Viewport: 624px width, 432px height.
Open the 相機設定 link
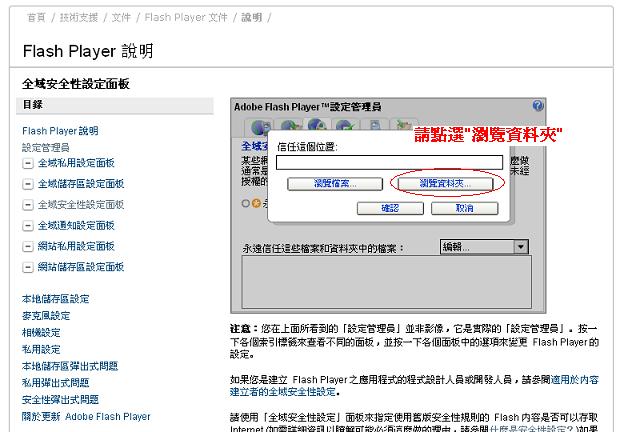click(x=41, y=333)
